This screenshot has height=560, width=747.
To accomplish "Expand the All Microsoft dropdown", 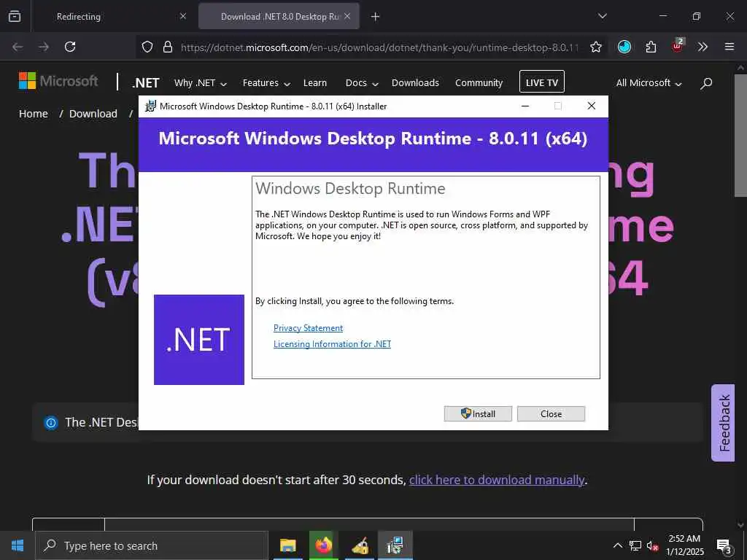I will tap(649, 83).
